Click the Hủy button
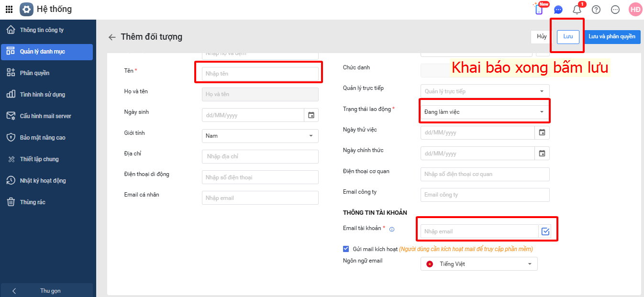Viewport: 644px width, 297px height. coord(542,37)
